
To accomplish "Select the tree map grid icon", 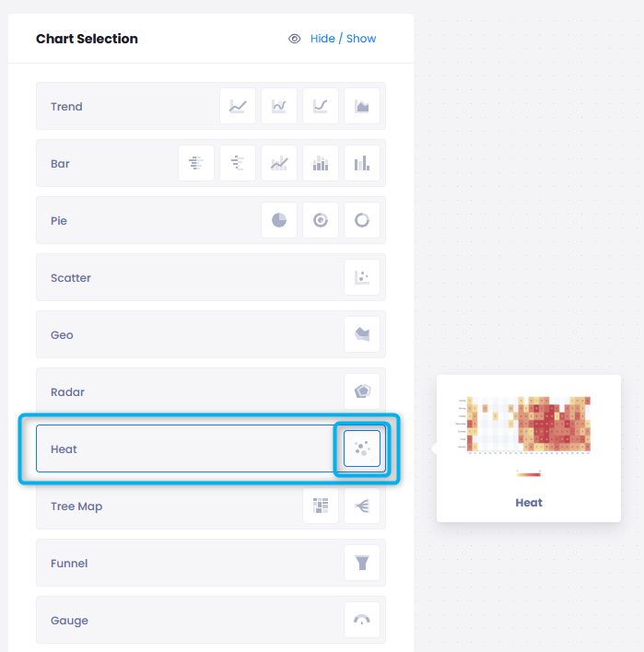I will pos(321,506).
